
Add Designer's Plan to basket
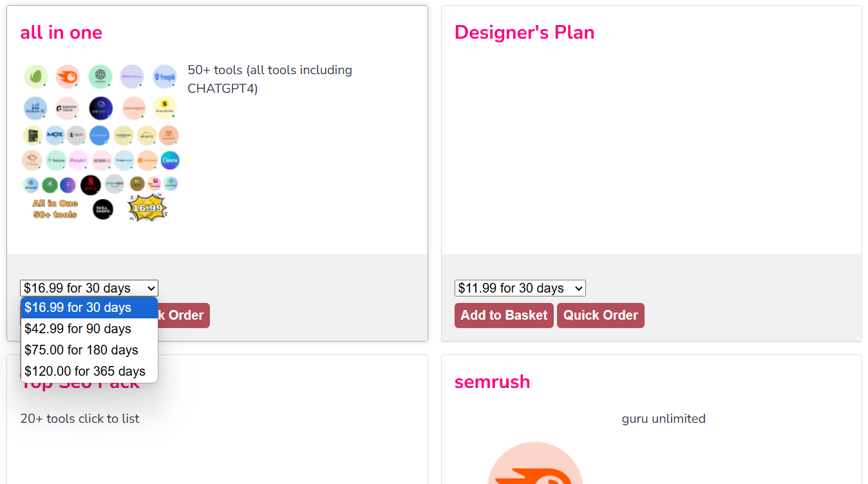(x=504, y=315)
